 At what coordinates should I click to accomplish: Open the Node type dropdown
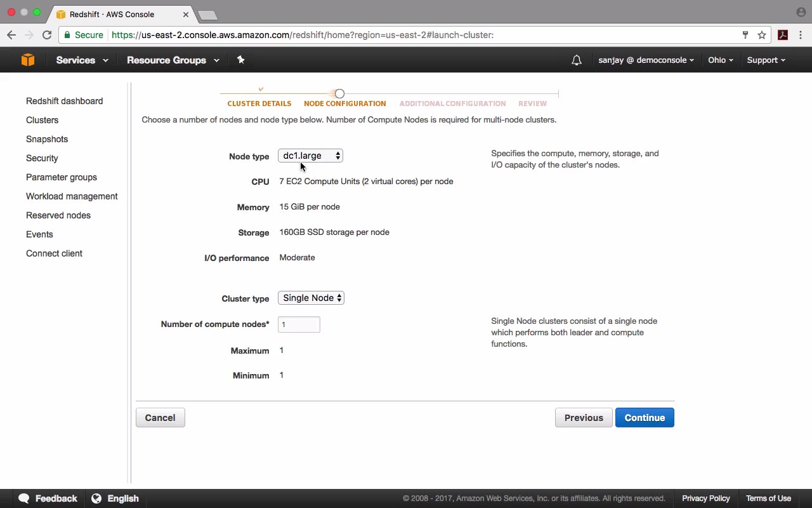[x=310, y=156]
